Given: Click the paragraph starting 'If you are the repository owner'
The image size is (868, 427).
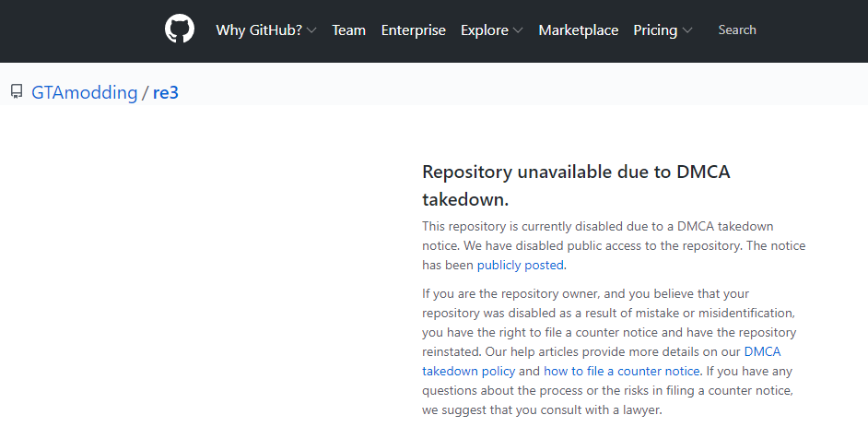Looking at the screenshot, I should [x=609, y=351].
